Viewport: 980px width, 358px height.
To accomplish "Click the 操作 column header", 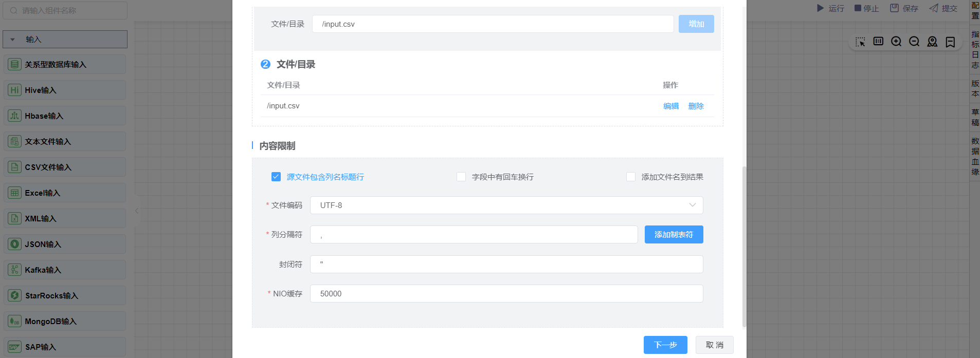I will click(x=670, y=85).
